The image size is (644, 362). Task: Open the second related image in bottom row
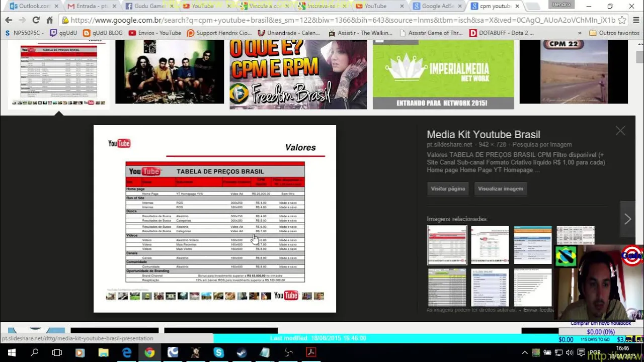[x=490, y=288]
